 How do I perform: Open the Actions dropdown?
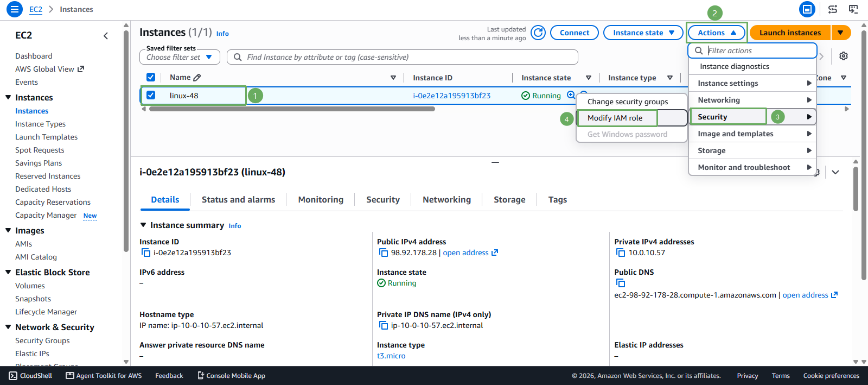click(716, 33)
